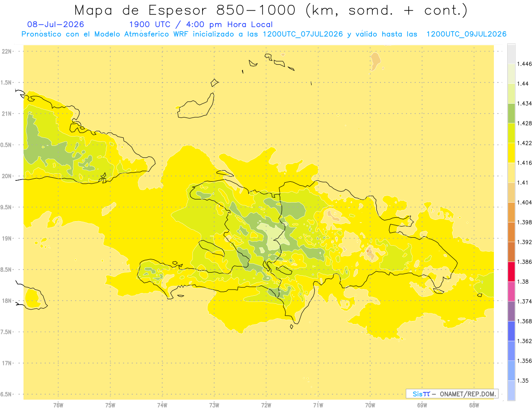The height and width of the screenshot is (411, 532).
Task: Click the longitude label '74W'
Action: point(162,405)
